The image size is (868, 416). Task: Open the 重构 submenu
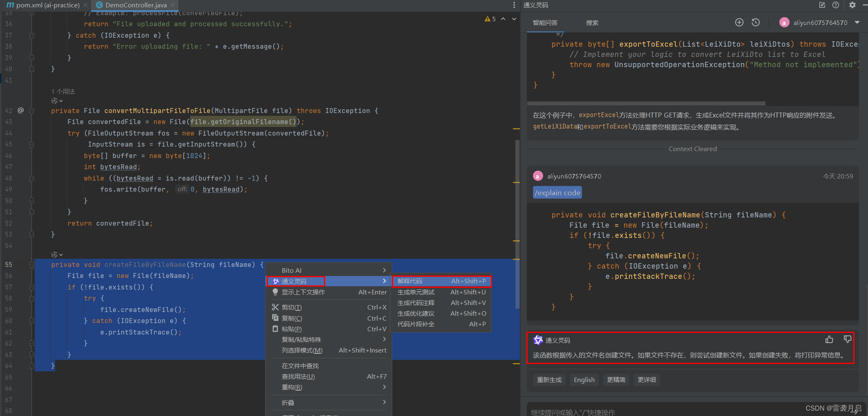tap(329, 387)
